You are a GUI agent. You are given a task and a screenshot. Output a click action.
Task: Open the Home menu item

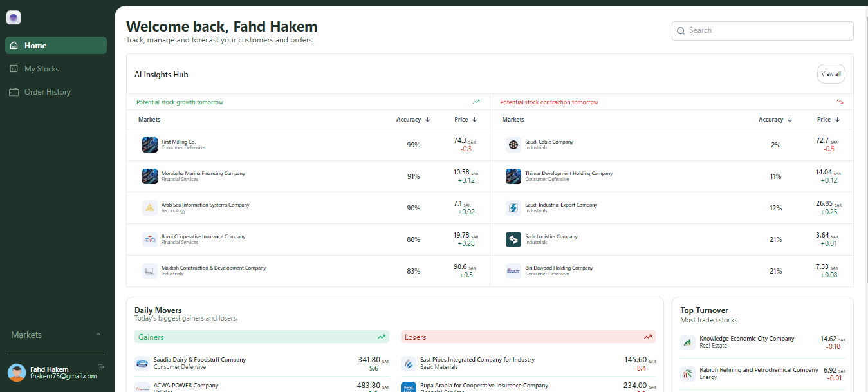click(x=56, y=46)
